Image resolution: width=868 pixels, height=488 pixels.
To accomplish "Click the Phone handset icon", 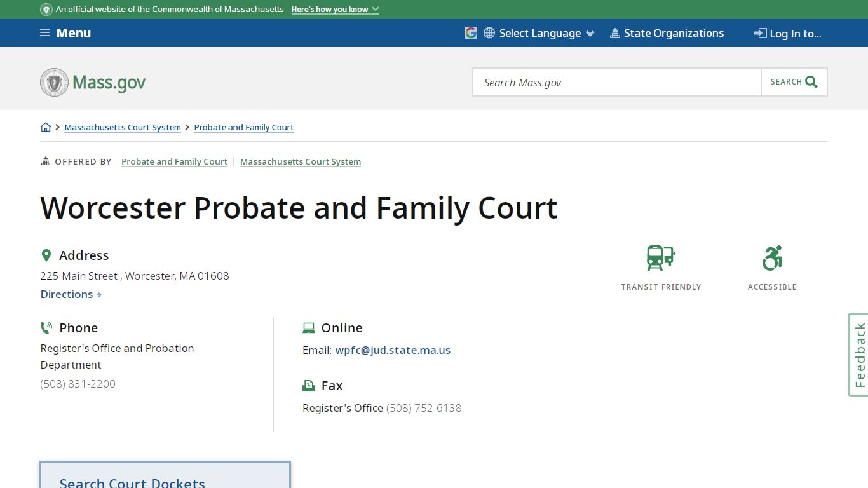I will [x=46, y=328].
